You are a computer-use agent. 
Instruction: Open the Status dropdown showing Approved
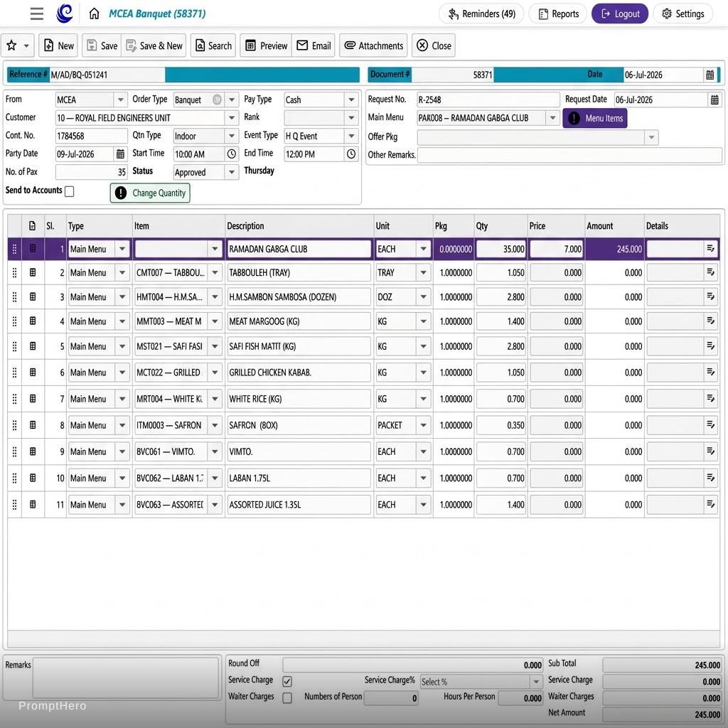[x=232, y=172]
